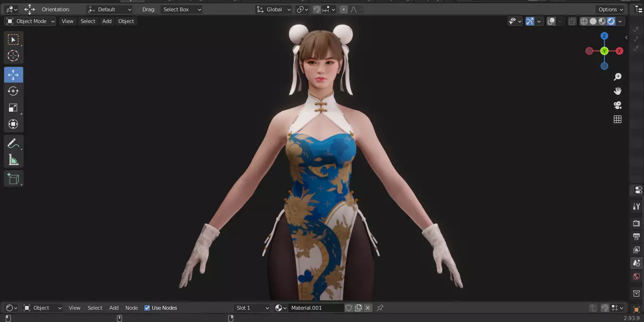The height and width of the screenshot is (322, 644).
Task: Open outliner editor type icon
Action: coord(639,9)
